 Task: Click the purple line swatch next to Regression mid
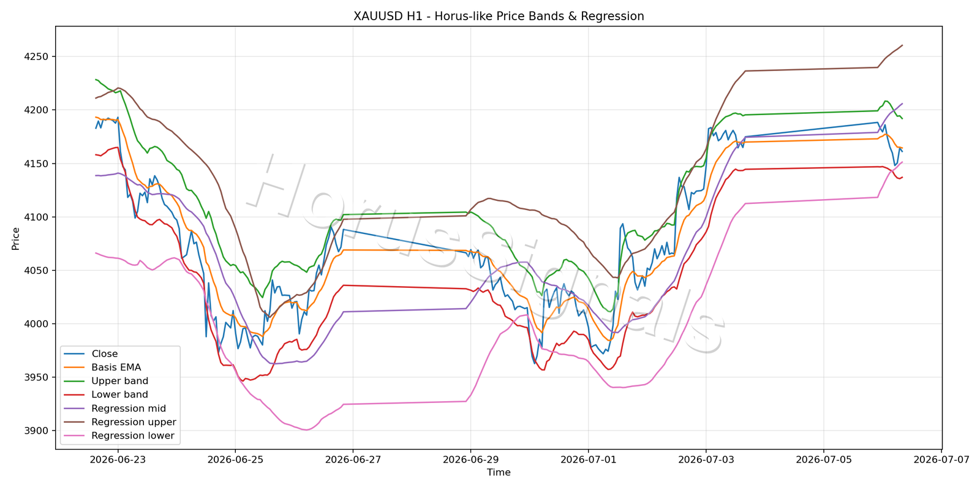(74, 409)
